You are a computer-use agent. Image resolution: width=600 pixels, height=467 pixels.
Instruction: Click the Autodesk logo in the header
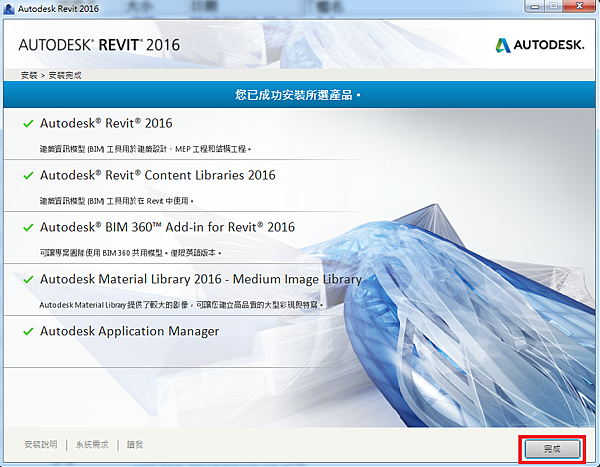(540, 45)
